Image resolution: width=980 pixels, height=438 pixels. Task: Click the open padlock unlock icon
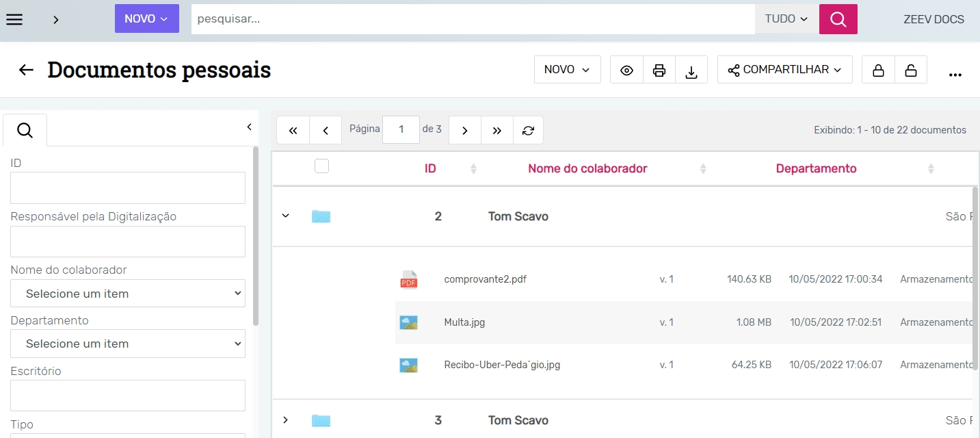coord(910,70)
